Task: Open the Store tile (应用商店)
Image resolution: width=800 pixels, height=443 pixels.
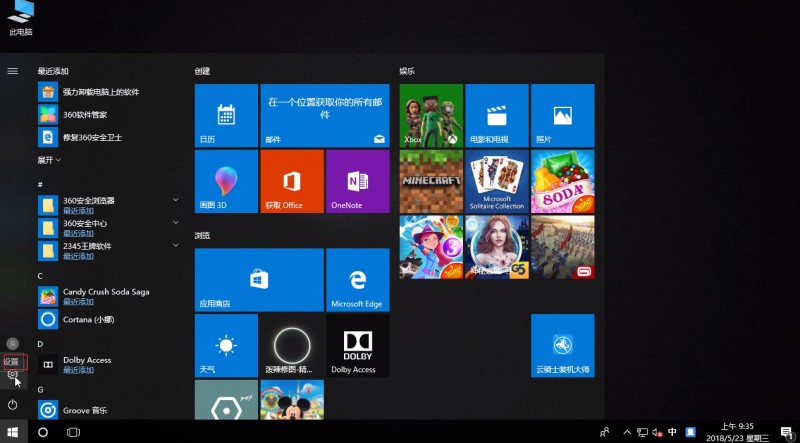Action: coord(259,280)
